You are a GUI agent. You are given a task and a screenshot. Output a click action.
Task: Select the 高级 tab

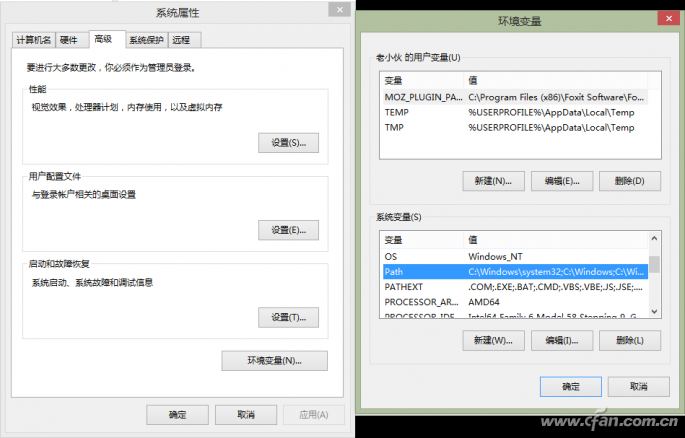107,39
